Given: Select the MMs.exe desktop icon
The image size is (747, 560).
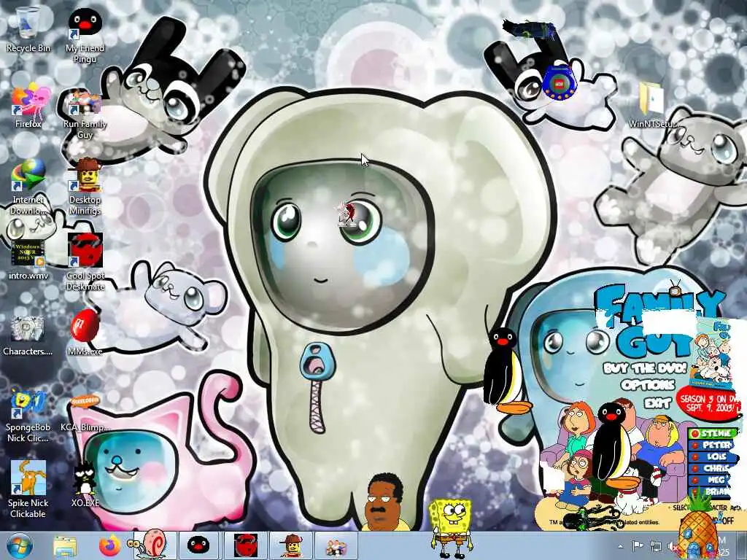Looking at the screenshot, I should [x=85, y=332].
